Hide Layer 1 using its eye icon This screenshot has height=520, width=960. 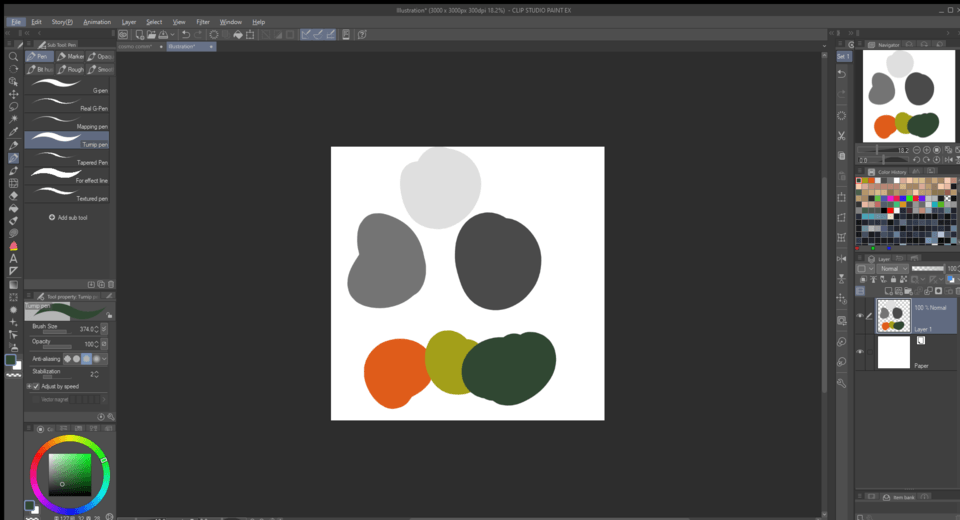pos(860,316)
